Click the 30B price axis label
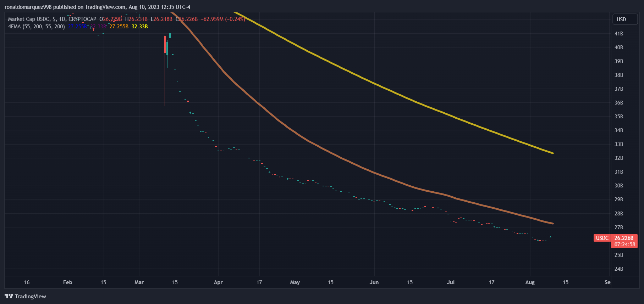This screenshot has height=304, width=644. [619, 186]
